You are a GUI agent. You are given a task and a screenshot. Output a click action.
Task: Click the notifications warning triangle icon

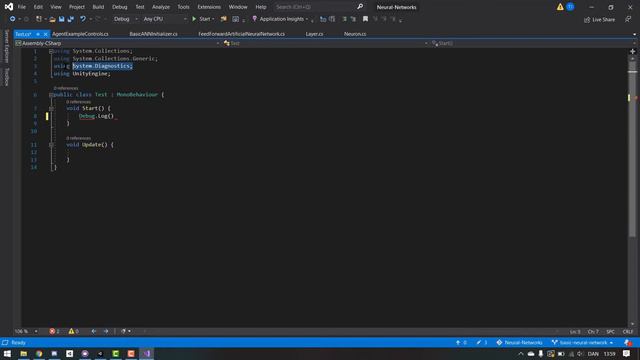560,7
